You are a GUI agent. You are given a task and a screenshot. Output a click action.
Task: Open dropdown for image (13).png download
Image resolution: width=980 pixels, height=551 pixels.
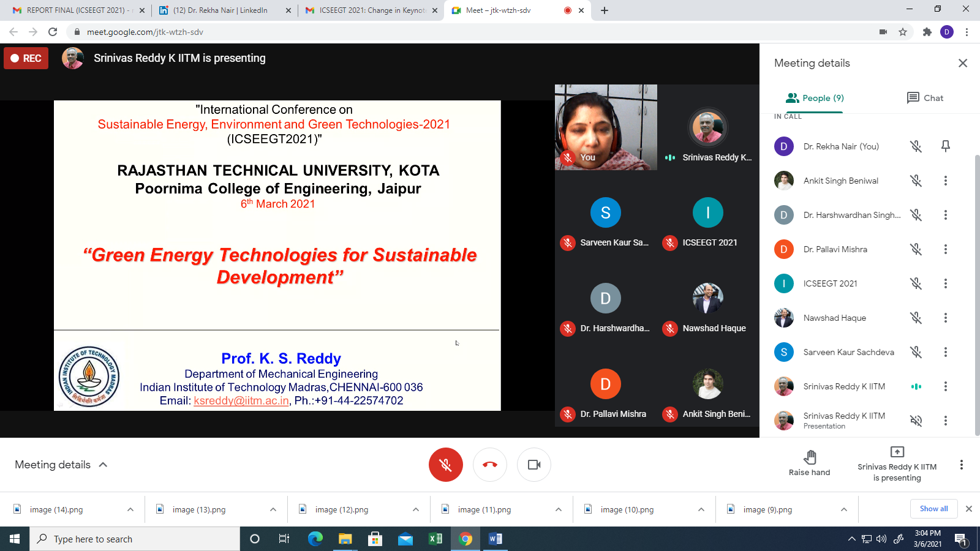pyautogui.click(x=273, y=509)
